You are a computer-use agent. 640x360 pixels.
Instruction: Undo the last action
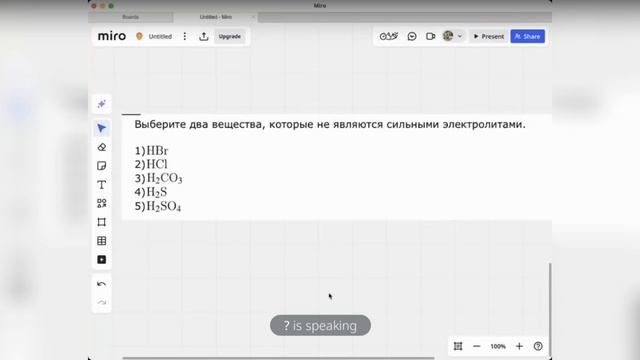pyautogui.click(x=102, y=284)
